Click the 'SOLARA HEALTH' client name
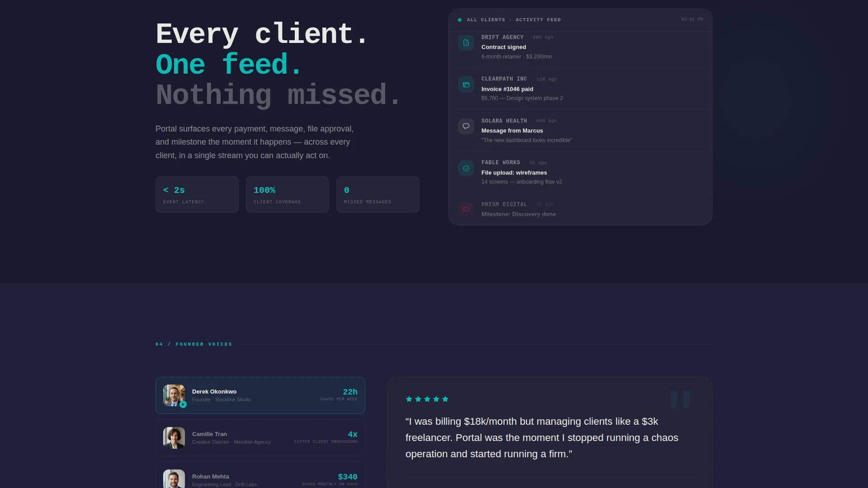 (504, 121)
